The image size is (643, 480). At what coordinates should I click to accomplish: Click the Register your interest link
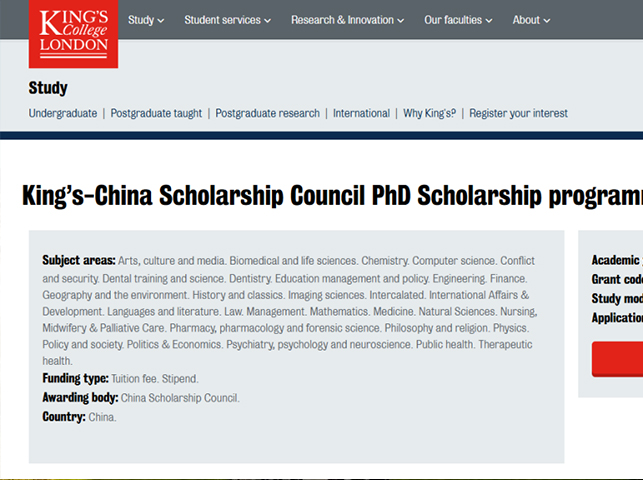point(518,113)
